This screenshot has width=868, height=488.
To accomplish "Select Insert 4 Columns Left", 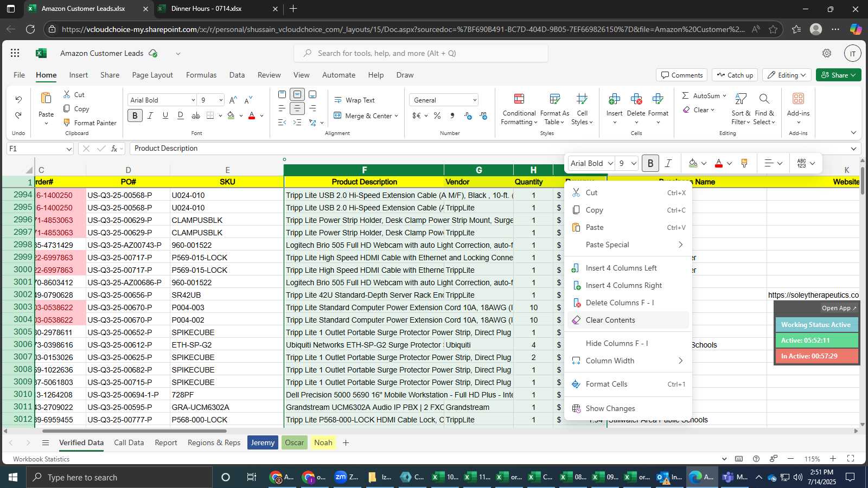I will point(628,268).
